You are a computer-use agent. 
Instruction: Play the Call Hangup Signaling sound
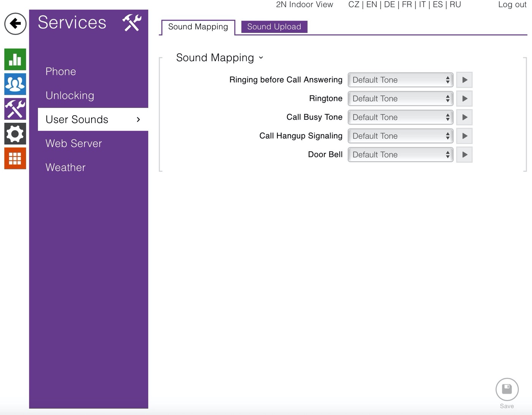(x=464, y=136)
